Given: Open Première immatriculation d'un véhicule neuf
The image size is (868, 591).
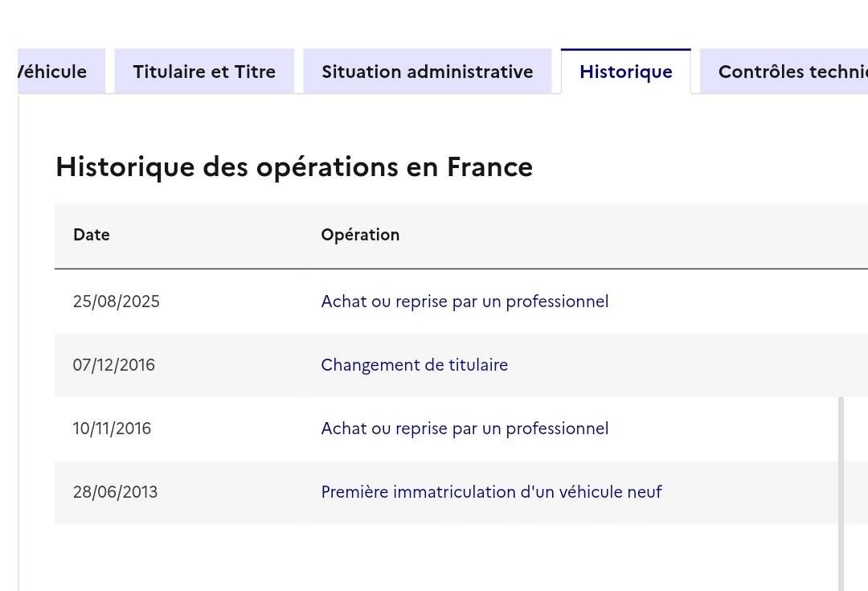Looking at the screenshot, I should click(491, 492).
